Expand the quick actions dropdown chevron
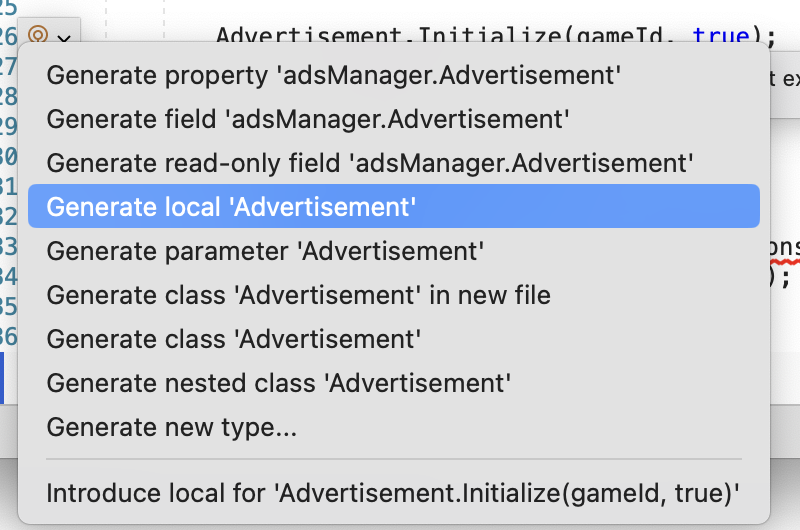 click(64, 38)
